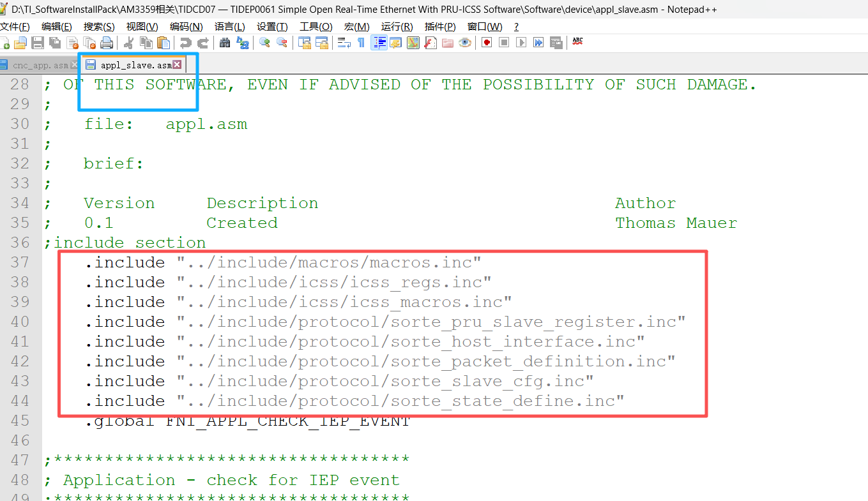
Task: Save the current recorded macro icon
Action: coord(556,43)
